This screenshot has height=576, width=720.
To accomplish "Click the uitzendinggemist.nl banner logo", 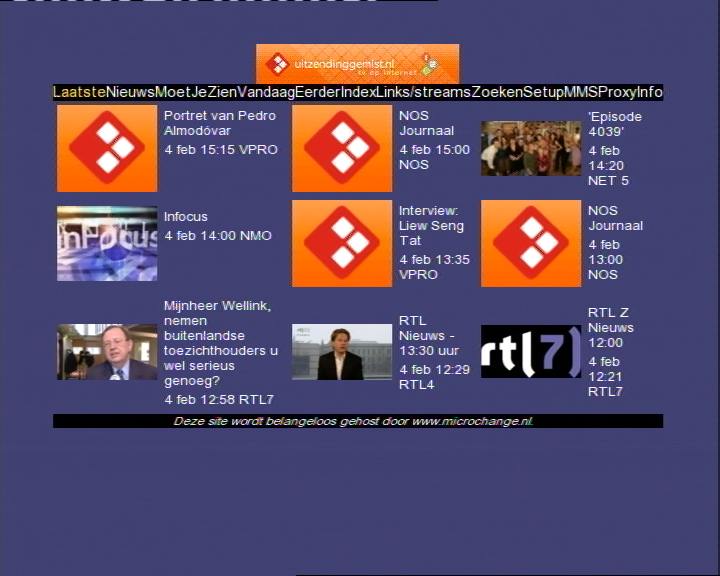I will (x=357, y=64).
